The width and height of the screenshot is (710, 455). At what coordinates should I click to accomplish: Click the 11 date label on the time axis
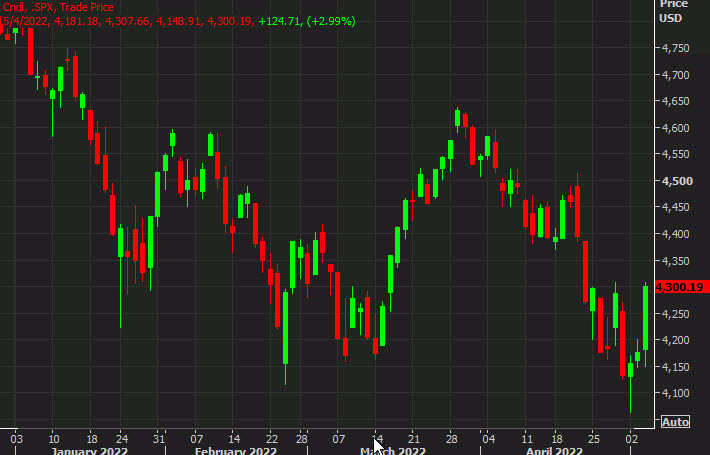pos(527,439)
